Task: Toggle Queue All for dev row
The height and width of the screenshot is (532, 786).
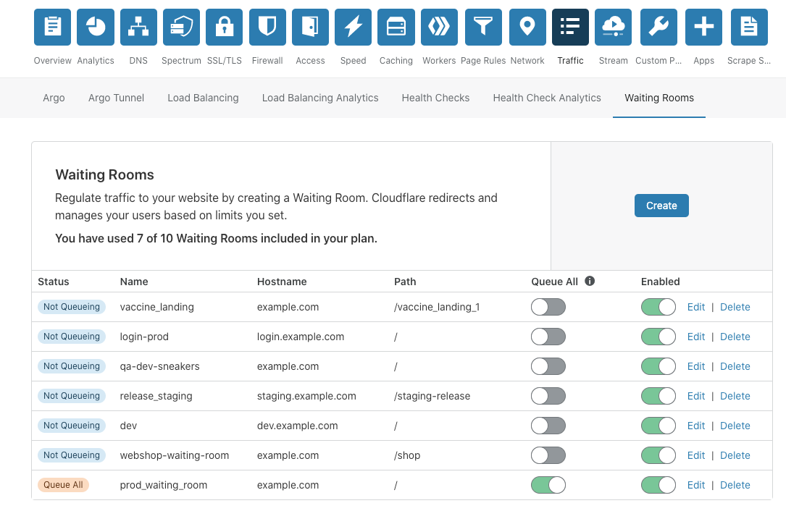Action: point(548,426)
